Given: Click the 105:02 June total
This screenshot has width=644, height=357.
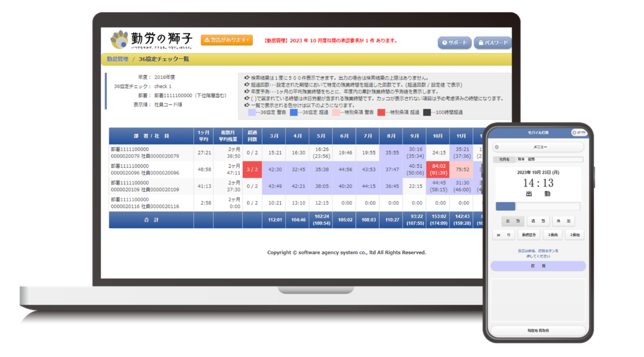Looking at the screenshot, I should (x=345, y=220).
